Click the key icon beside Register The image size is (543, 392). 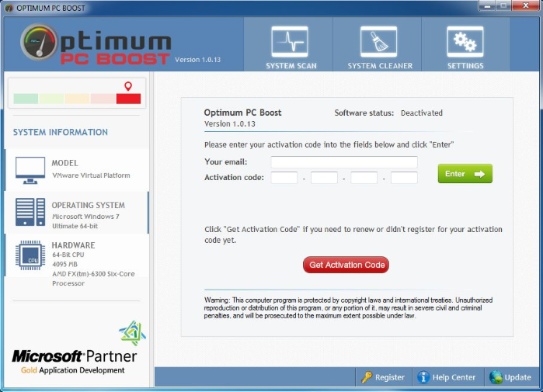[x=367, y=377]
